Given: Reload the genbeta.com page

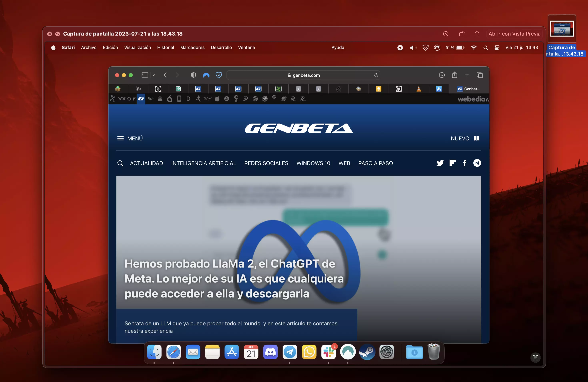Looking at the screenshot, I should tap(376, 75).
